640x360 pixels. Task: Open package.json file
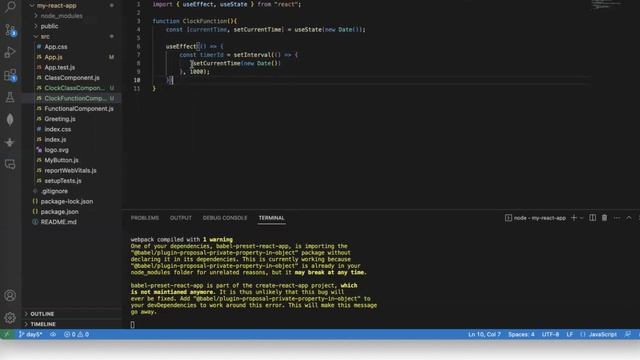59,211
